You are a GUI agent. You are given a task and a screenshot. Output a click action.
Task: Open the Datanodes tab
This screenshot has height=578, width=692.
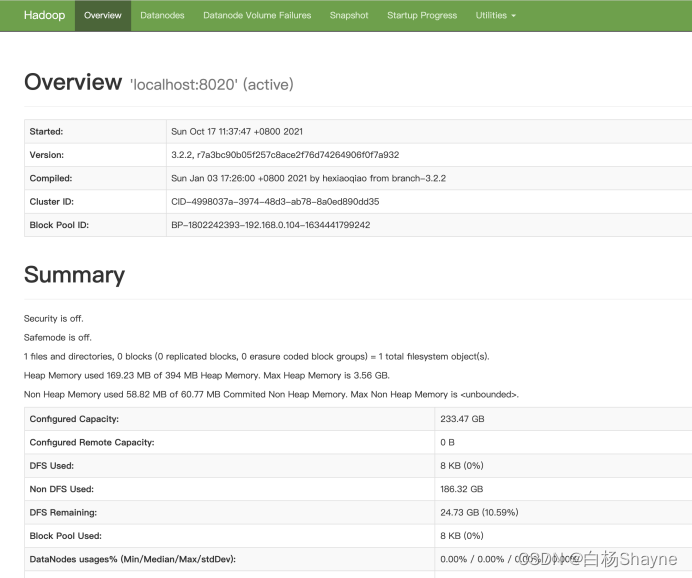pyautogui.click(x=162, y=15)
